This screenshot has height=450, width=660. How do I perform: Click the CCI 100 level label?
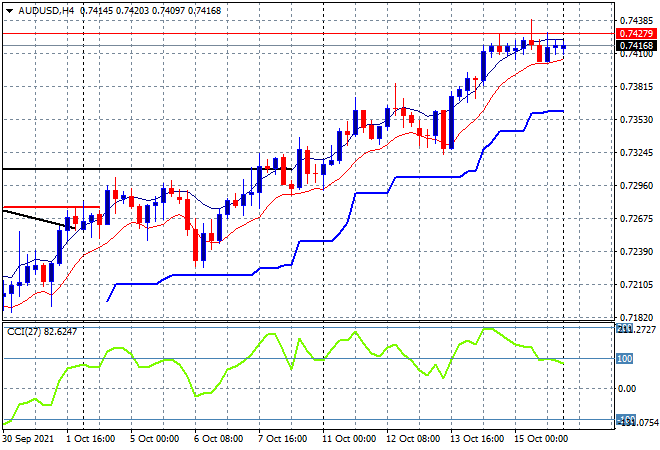(624, 358)
